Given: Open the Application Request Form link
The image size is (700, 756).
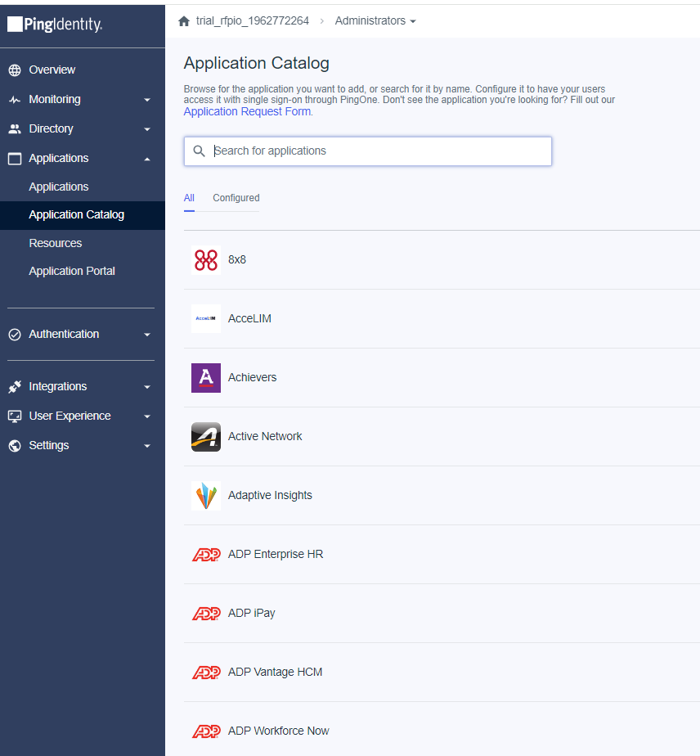Looking at the screenshot, I should 247,111.
